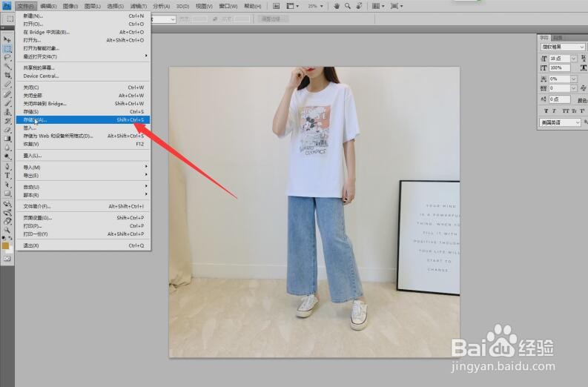Click the 0点 baseline shift field
Screen dimensions: 588x387
(560, 99)
